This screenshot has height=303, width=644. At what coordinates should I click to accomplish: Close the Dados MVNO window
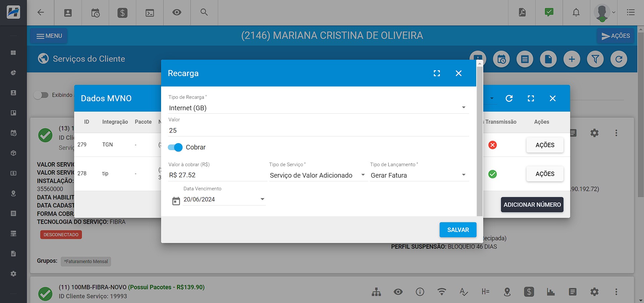pos(553,98)
